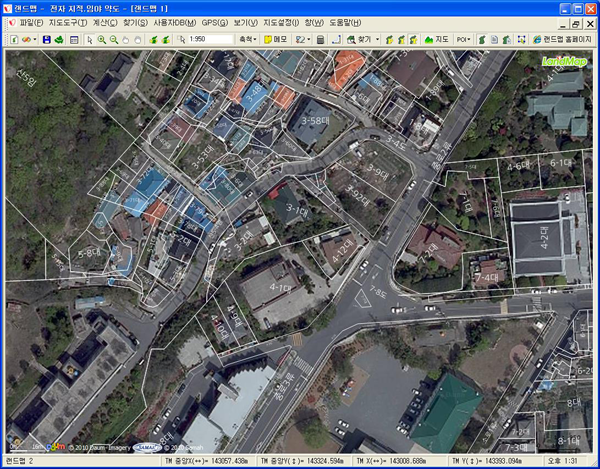
Task: Click the 4-2대 parcel label
Action: [544, 237]
